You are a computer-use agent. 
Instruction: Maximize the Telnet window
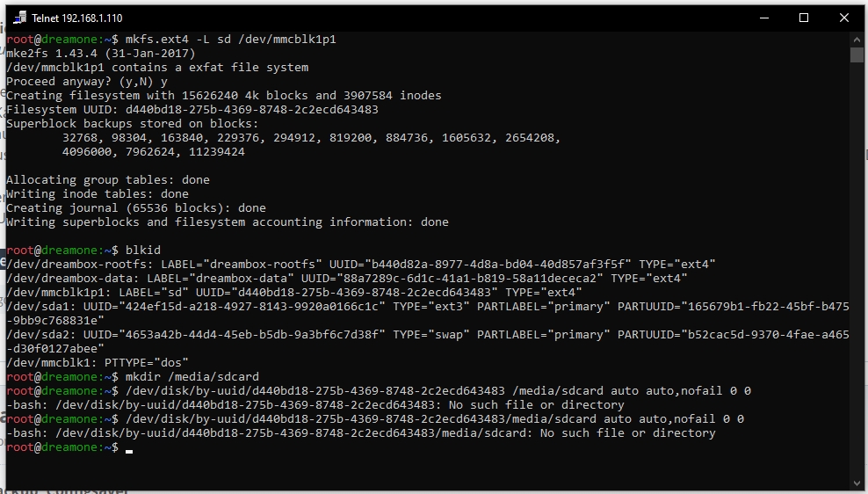tap(803, 18)
